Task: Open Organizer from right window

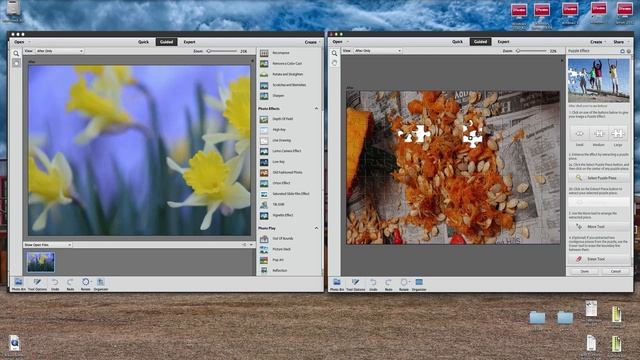Action: point(419,284)
